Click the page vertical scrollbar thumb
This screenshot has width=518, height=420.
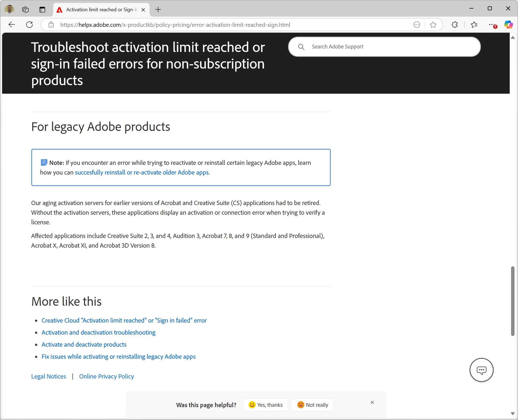512,301
